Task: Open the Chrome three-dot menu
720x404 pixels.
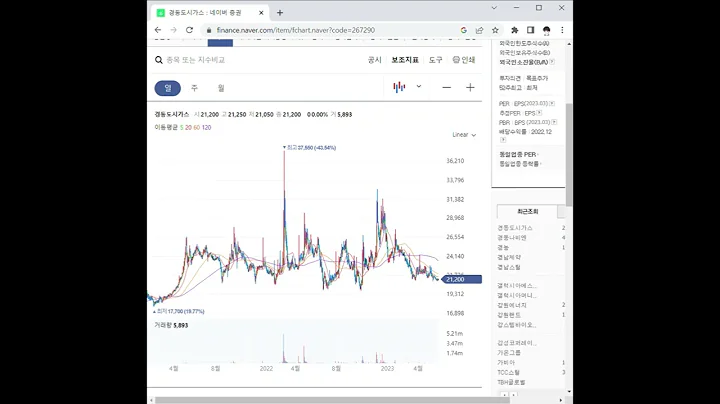Action: [x=562, y=30]
